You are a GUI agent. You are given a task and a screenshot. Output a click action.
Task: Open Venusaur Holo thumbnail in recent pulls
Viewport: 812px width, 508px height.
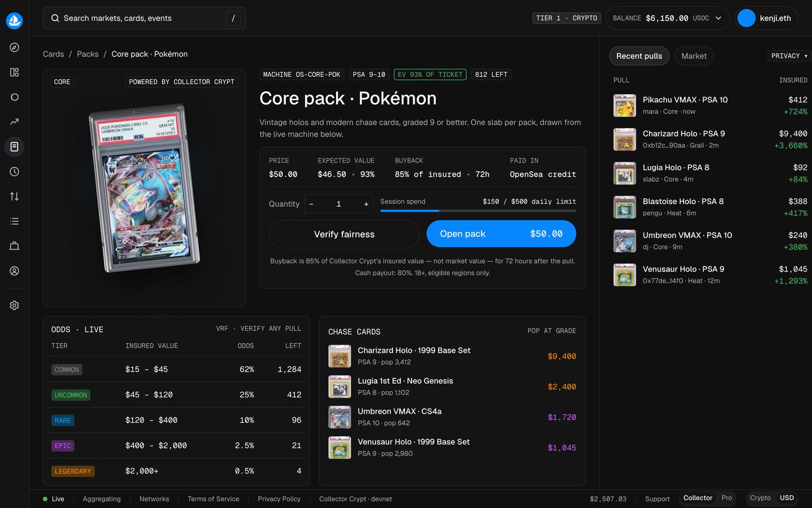pos(625,275)
